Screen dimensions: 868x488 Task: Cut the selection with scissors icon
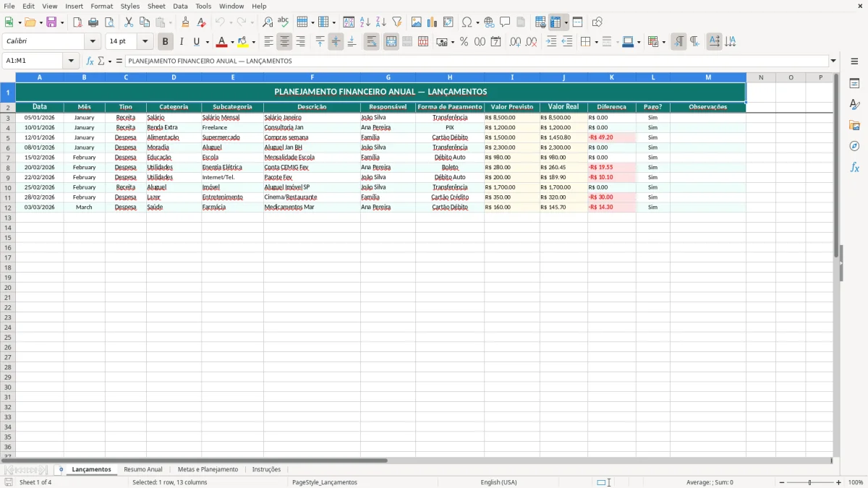(x=129, y=22)
